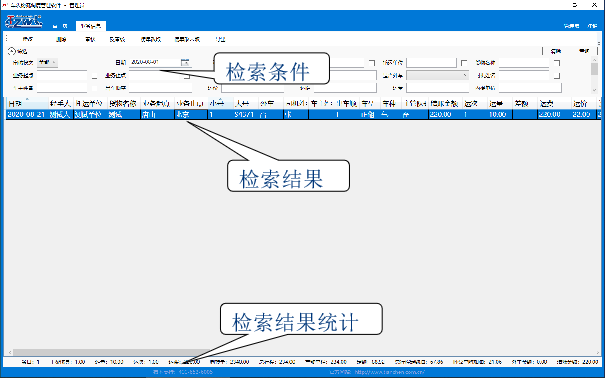Image resolution: width=605 pixels, height=378 pixels.
Task: Select the 2020-08-21 result row
Action: (303, 115)
